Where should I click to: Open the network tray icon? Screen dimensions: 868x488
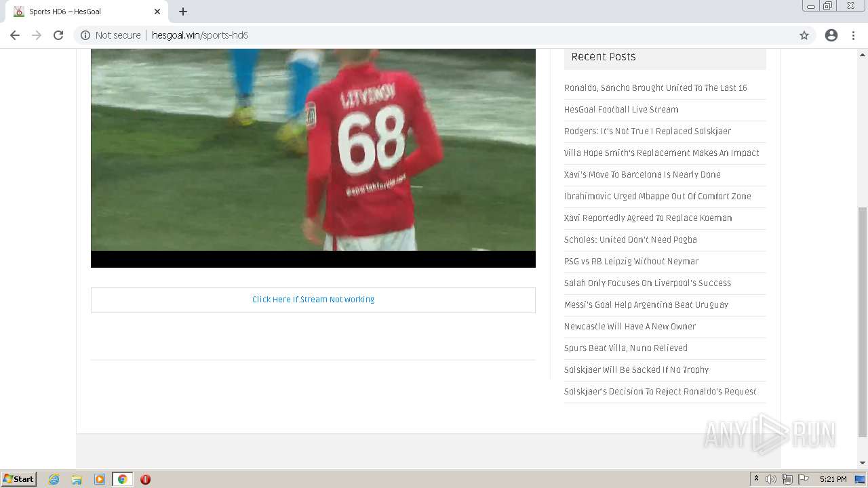click(787, 479)
